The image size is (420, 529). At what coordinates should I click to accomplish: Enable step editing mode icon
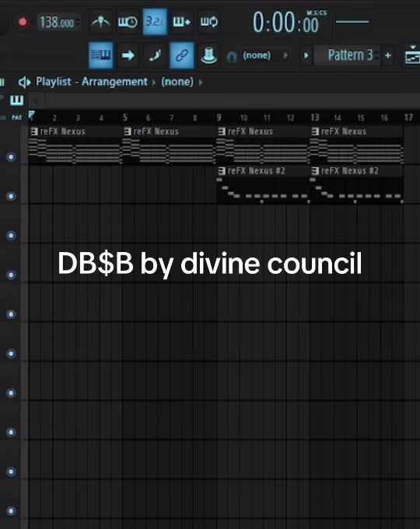(155, 55)
